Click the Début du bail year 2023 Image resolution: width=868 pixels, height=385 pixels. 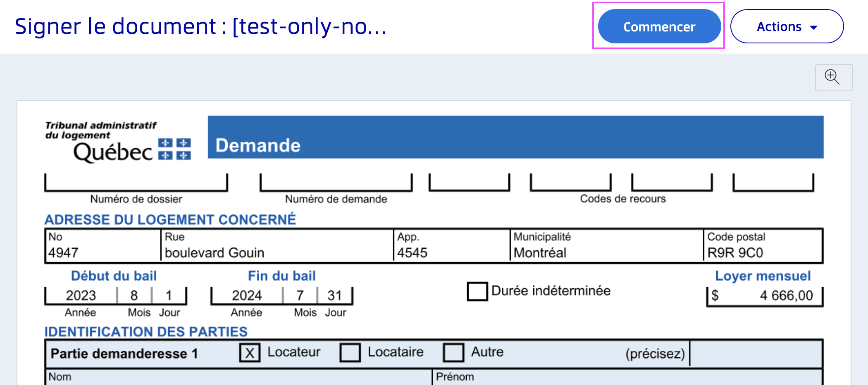click(x=81, y=296)
